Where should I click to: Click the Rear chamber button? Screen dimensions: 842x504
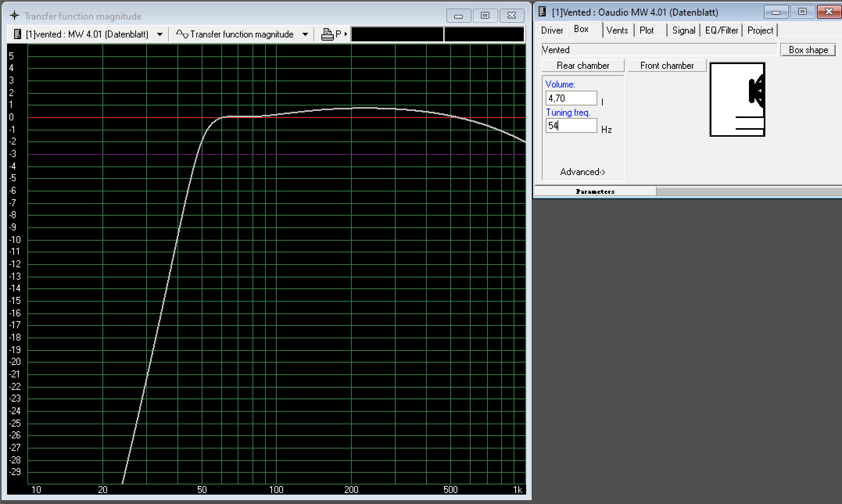(583, 66)
